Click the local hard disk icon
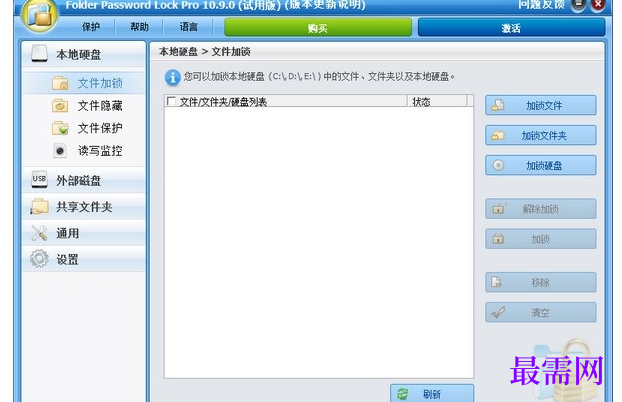The image size is (622, 402). click(x=39, y=54)
